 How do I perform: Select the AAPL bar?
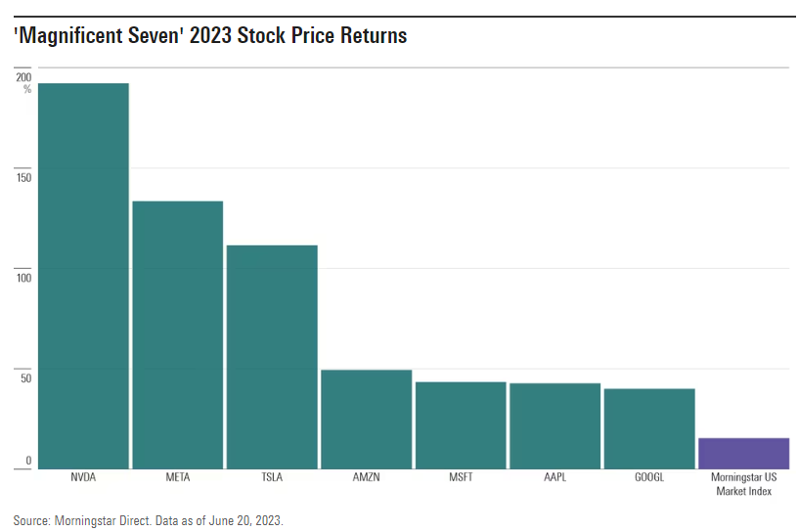pyautogui.click(x=555, y=426)
